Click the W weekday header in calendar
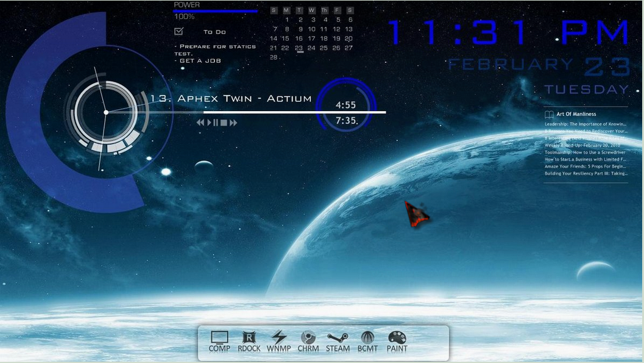The height and width of the screenshot is (363, 644). coord(312,10)
